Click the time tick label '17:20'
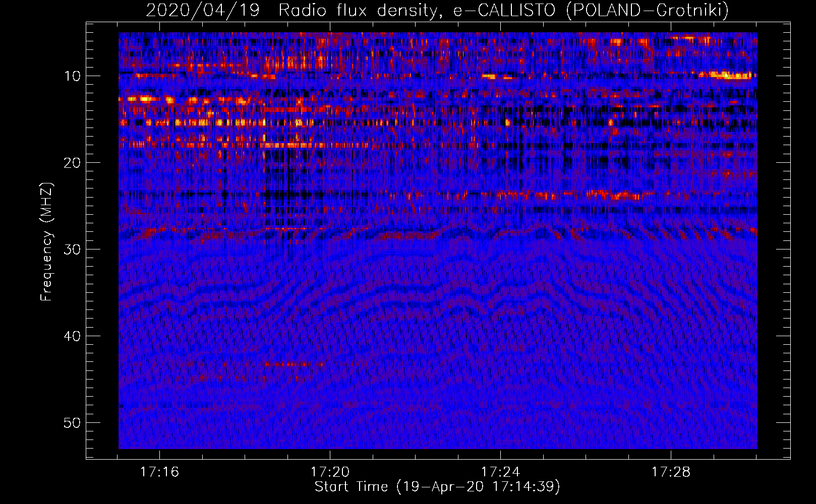816x504 pixels. (x=330, y=472)
